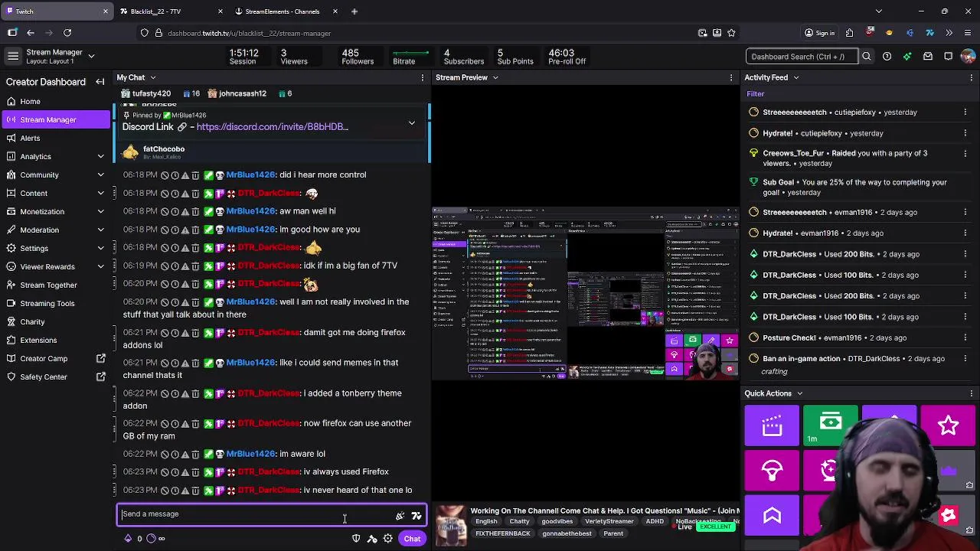Collapse the Creator Dashboard sidebar
Screen dimensions: 980x551
point(100,82)
